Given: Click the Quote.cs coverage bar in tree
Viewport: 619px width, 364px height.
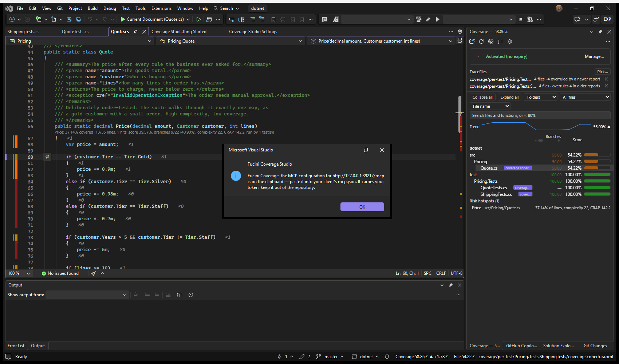Looking at the screenshot, I should [x=597, y=168].
